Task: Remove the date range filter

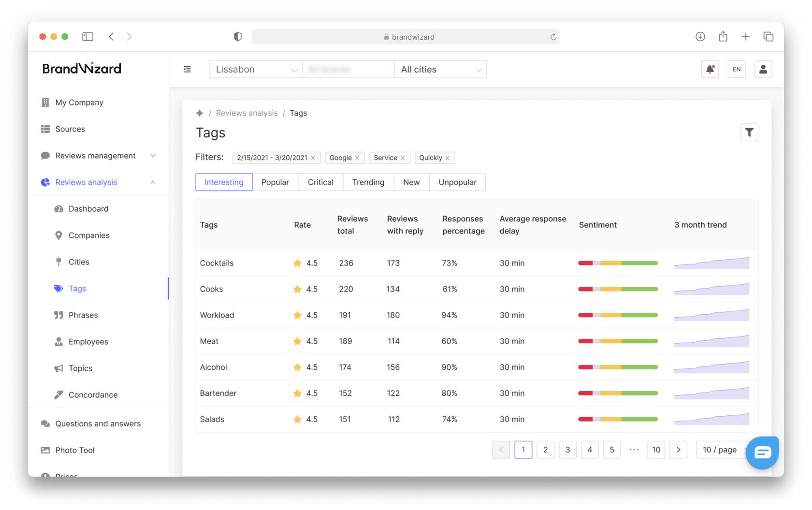Action: 313,158
